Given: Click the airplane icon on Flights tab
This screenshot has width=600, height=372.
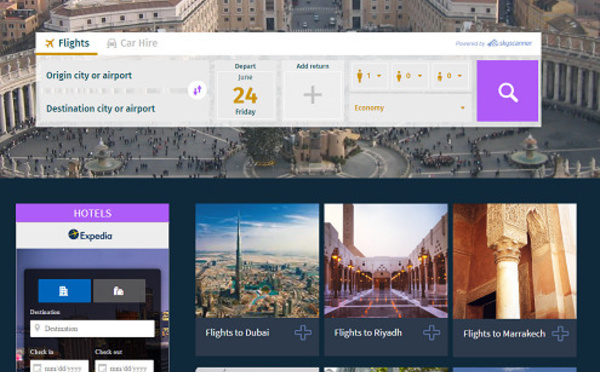Looking at the screenshot, I should (x=50, y=43).
